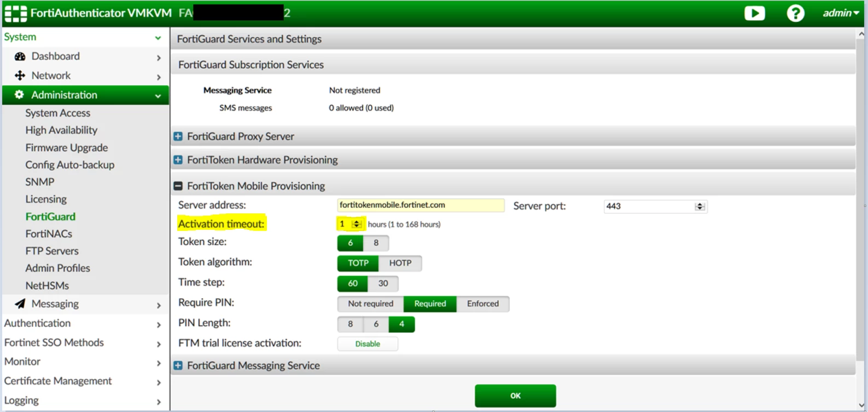Click the Network arrows icon
The image size is (868, 412).
[x=20, y=76]
